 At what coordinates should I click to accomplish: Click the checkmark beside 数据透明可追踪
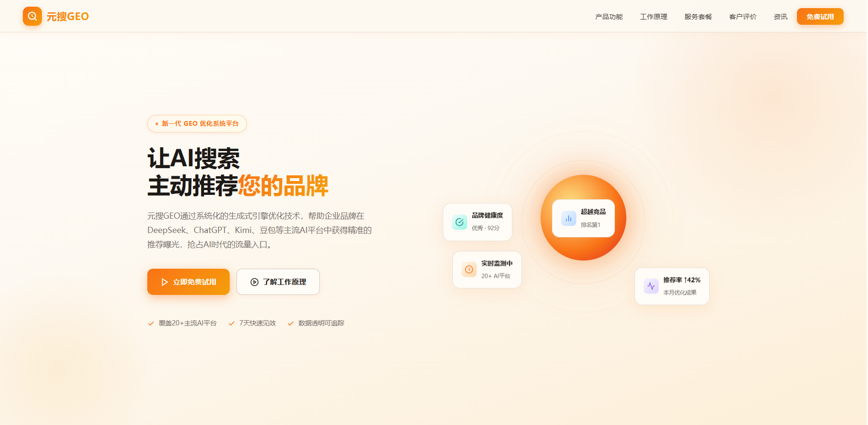291,324
